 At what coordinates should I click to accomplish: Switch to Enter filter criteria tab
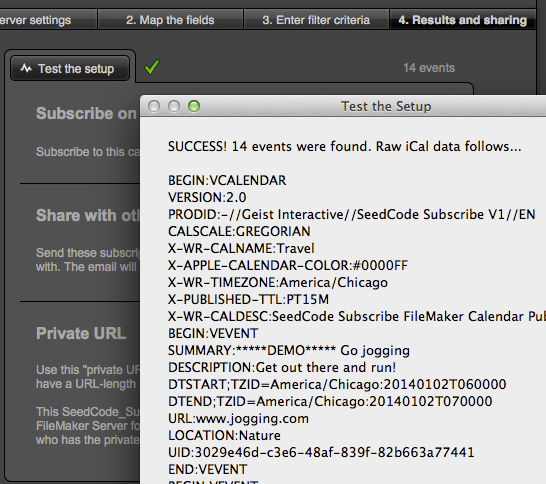coord(316,20)
